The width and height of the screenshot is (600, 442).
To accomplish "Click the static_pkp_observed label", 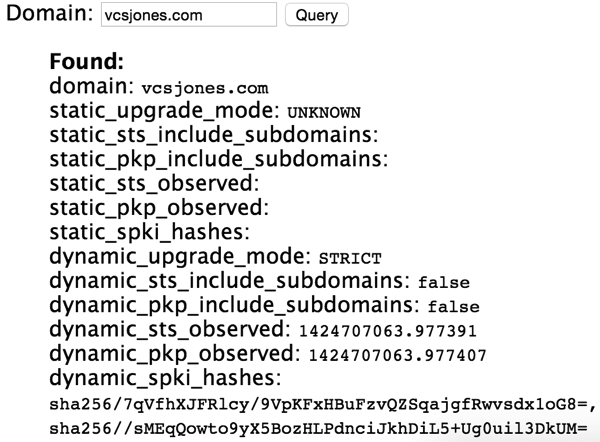I will point(159,208).
